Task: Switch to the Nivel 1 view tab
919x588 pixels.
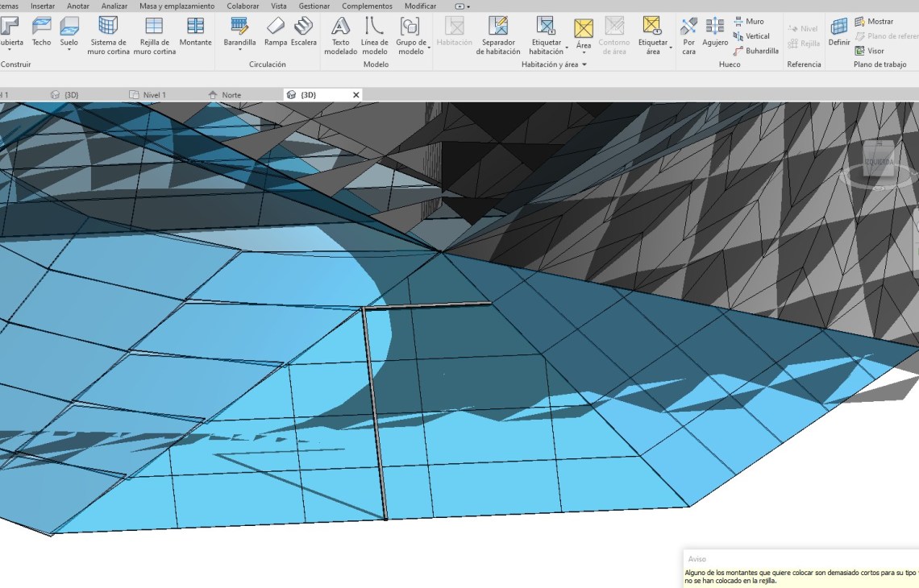Action: [x=154, y=95]
